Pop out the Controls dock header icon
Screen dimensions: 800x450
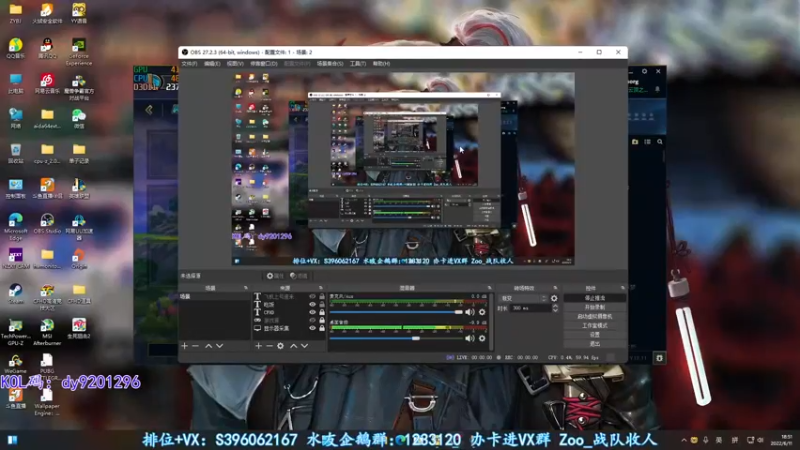(x=622, y=288)
